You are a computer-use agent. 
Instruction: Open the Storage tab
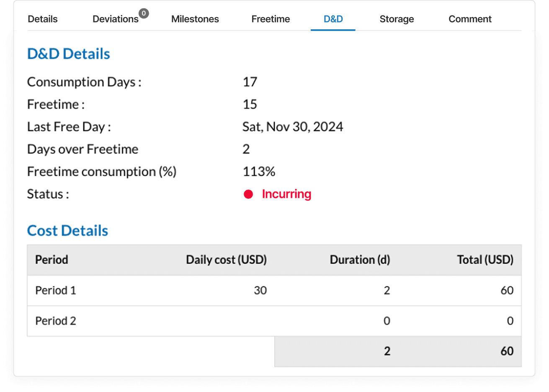pos(397,19)
